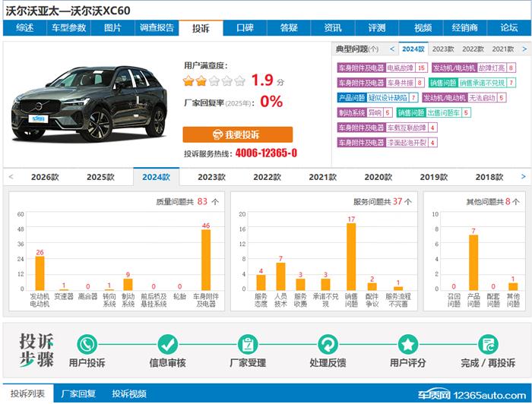532x404 pixels.
Task: Click the complete/re-complain step icon
Action: point(487,344)
